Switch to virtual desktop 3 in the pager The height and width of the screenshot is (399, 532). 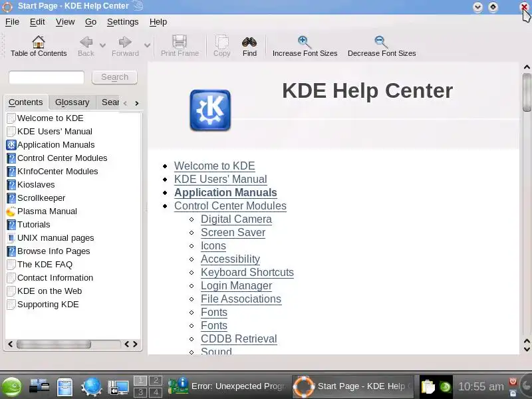(140, 392)
